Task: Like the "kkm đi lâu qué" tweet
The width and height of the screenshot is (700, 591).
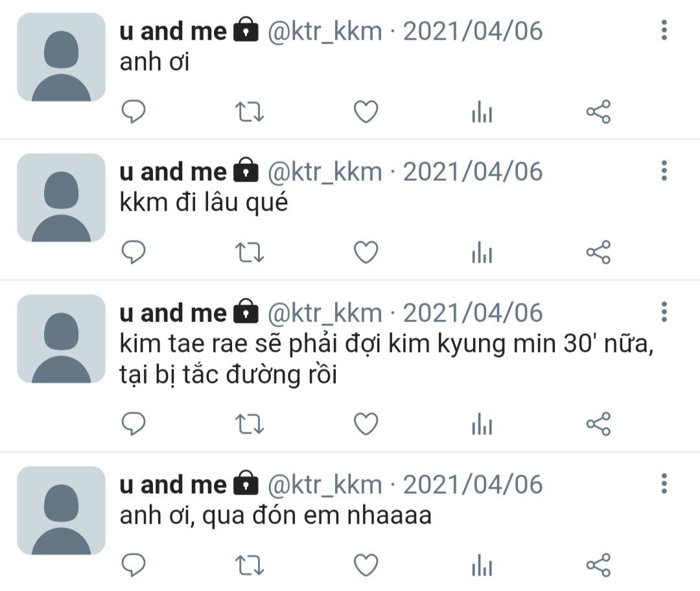Action: [366, 252]
